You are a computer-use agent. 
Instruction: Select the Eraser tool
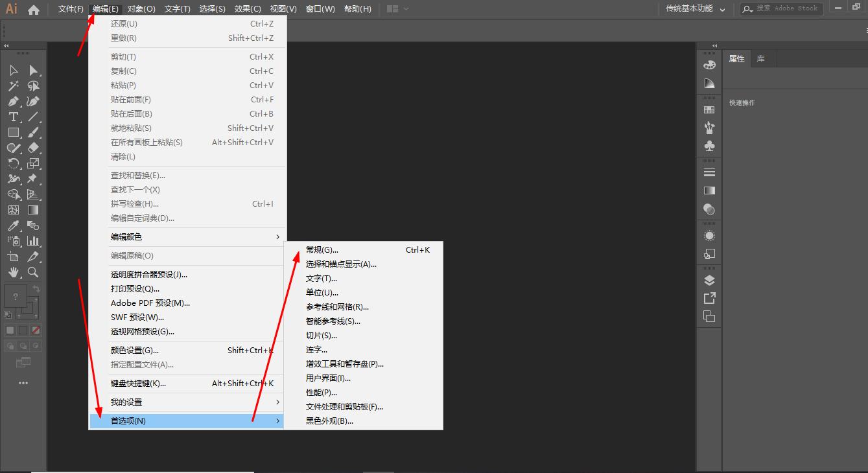tap(33, 148)
